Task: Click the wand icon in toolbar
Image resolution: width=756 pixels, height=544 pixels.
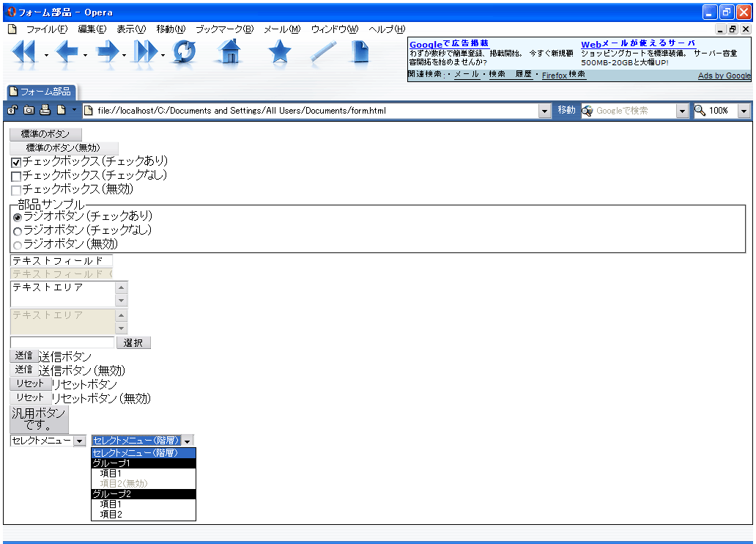Action: 323,51
